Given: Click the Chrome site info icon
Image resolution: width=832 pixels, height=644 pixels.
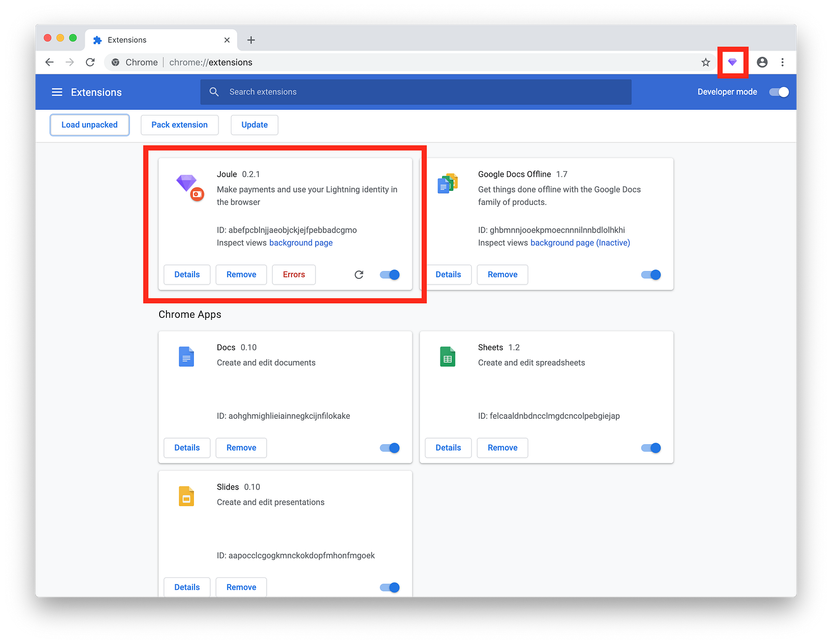Looking at the screenshot, I should [115, 62].
